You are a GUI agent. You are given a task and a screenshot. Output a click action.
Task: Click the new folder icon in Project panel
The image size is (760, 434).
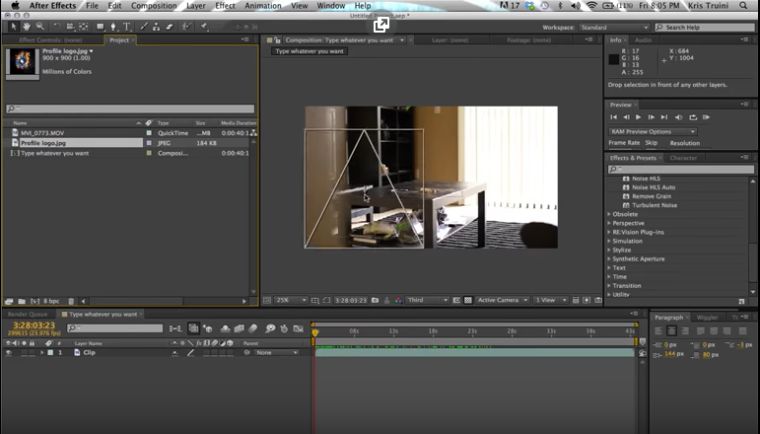[22, 300]
